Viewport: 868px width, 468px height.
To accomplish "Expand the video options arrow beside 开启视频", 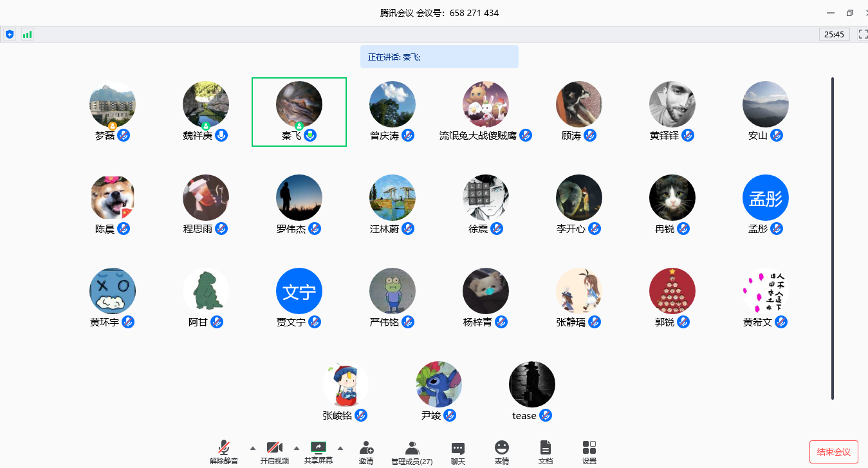I will click(297, 448).
